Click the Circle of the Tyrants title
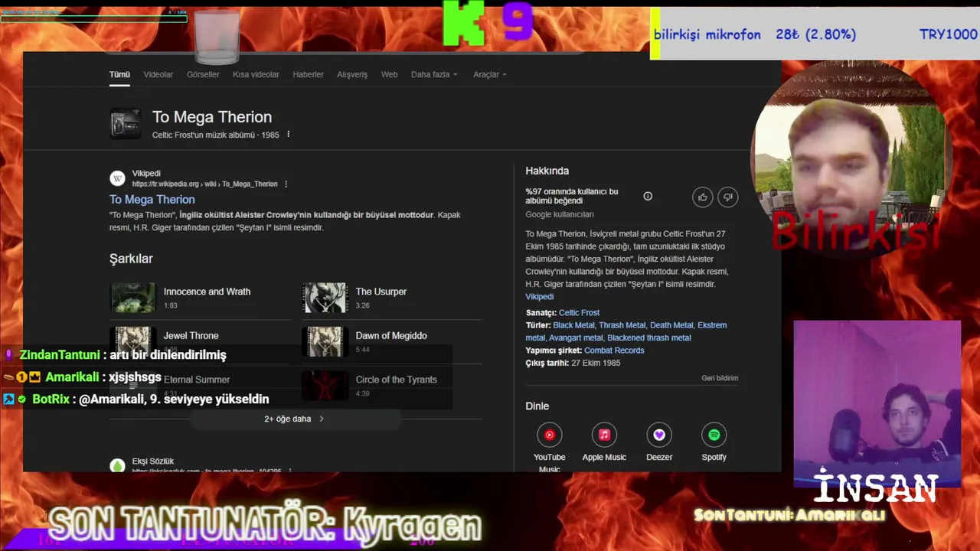Image resolution: width=980 pixels, height=551 pixels. pos(396,380)
